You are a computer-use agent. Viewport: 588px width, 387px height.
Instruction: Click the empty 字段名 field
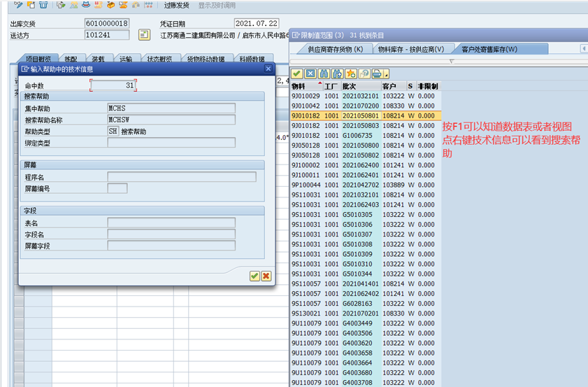(x=171, y=234)
